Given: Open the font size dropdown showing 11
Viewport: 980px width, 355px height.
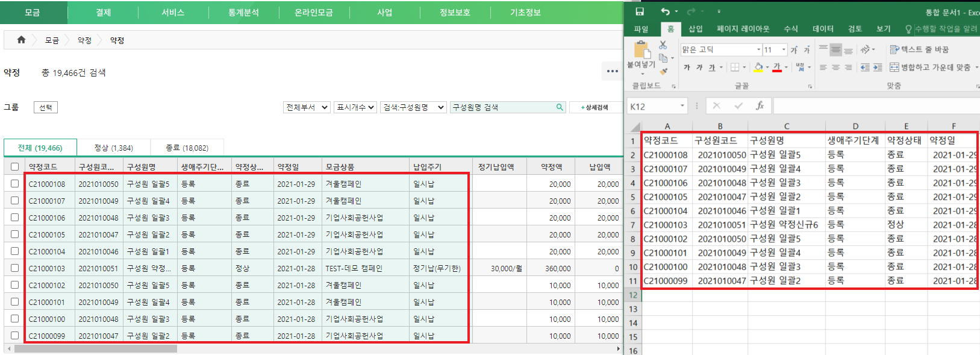Looking at the screenshot, I should click(x=784, y=49).
